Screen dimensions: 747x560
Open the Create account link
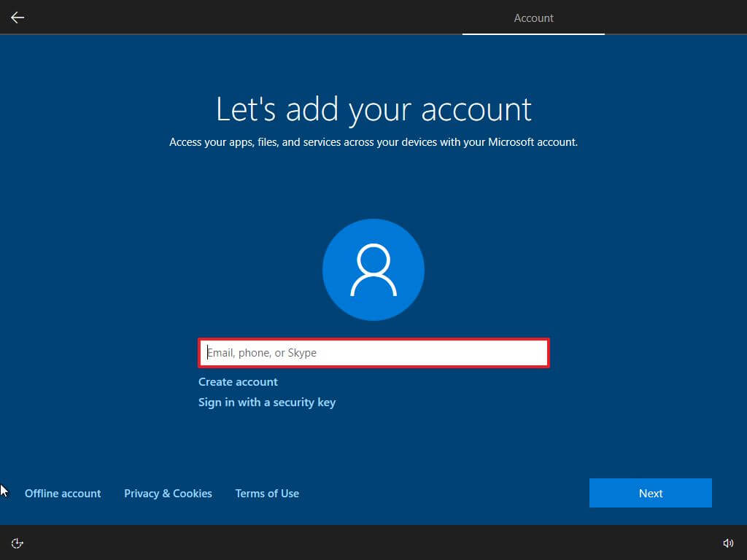click(x=238, y=381)
